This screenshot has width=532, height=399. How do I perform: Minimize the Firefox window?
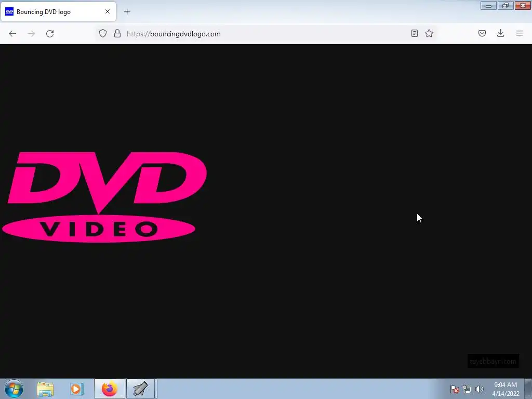pyautogui.click(x=488, y=6)
